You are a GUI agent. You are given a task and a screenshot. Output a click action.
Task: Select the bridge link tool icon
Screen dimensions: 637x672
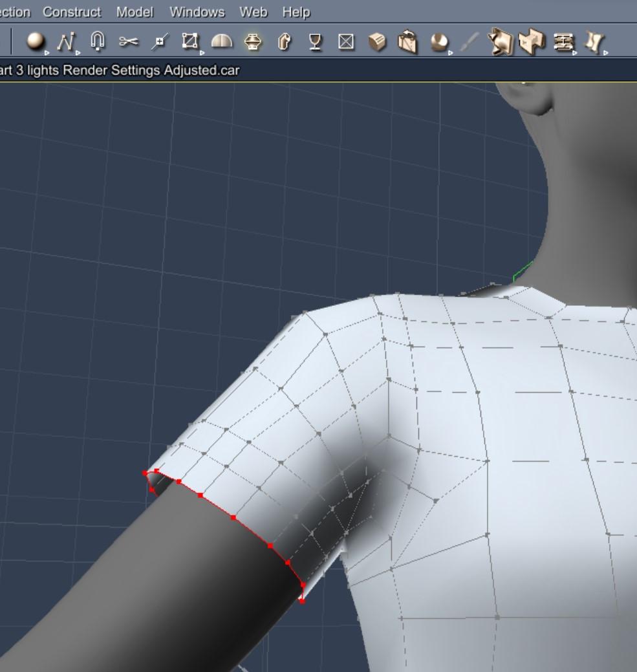pos(563,42)
